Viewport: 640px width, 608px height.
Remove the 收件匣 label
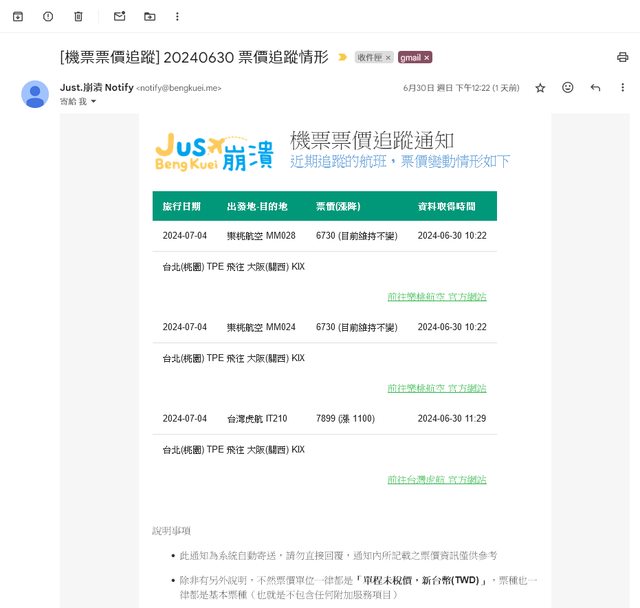[388, 58]
